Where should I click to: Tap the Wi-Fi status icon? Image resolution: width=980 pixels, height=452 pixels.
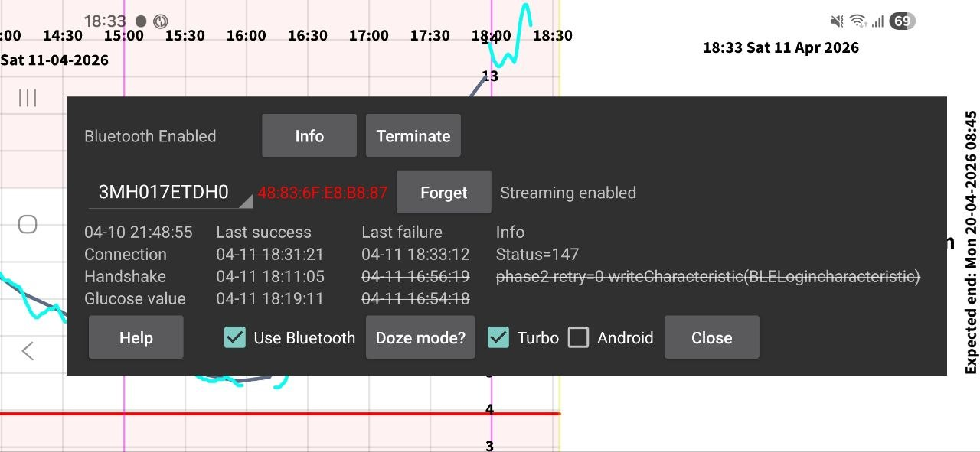(858, 21)
